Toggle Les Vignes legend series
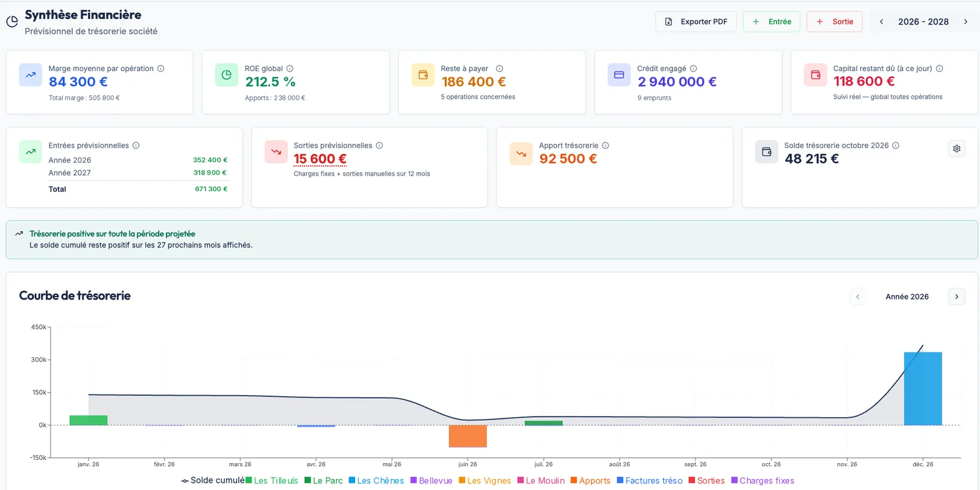 [x=484, y=480]
